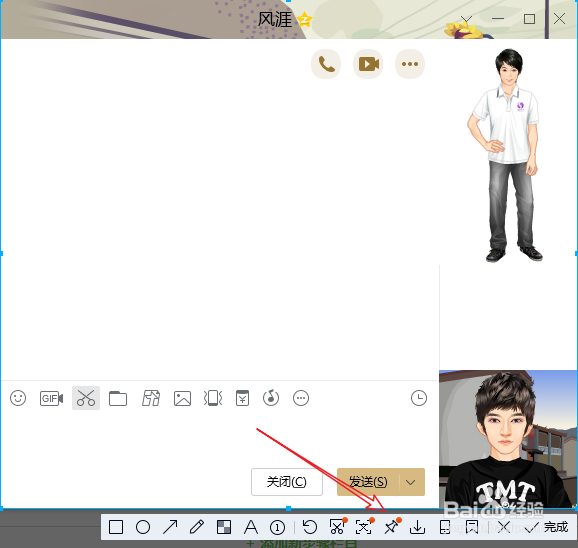Undo the last annotation with the undo arrow
The width and height of the screenshot is (578, 548).
point(310,527)
